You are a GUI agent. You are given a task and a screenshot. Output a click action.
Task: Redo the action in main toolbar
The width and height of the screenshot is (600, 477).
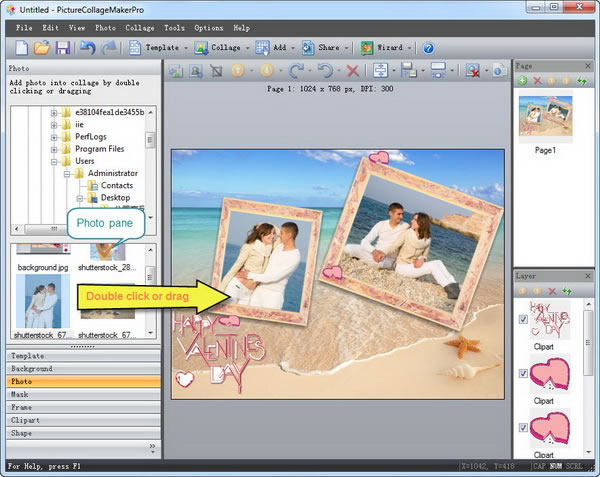109,48
